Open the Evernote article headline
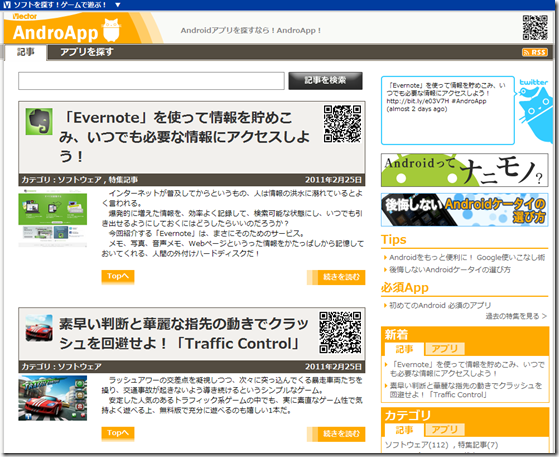This screenshot has height=457, width=559. [184, 137]
